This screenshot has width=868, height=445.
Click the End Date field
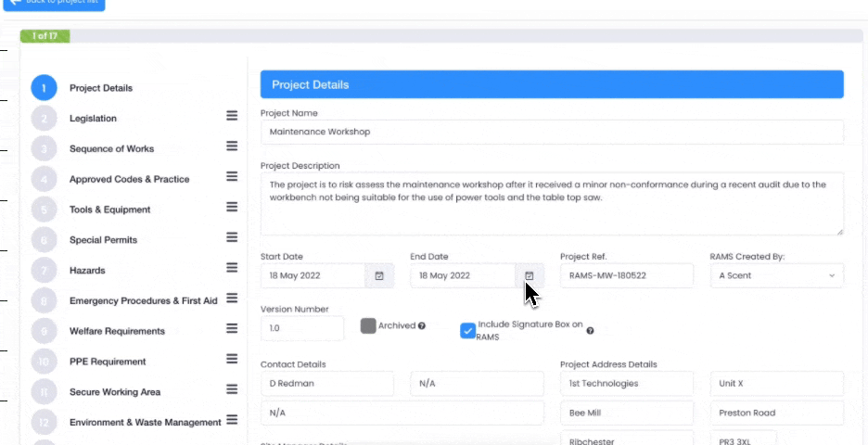[463, 275]
